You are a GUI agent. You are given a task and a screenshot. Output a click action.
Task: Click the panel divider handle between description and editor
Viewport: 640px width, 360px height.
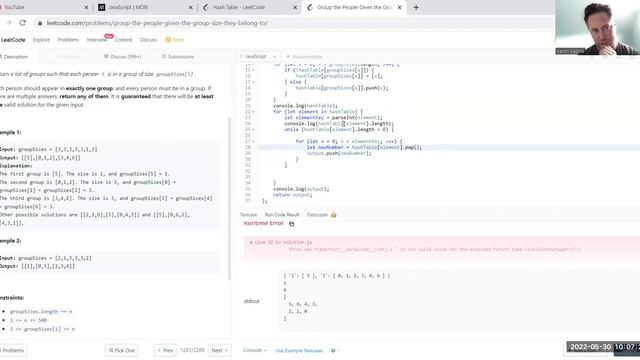pyautogui.click(x=234, y=181)
